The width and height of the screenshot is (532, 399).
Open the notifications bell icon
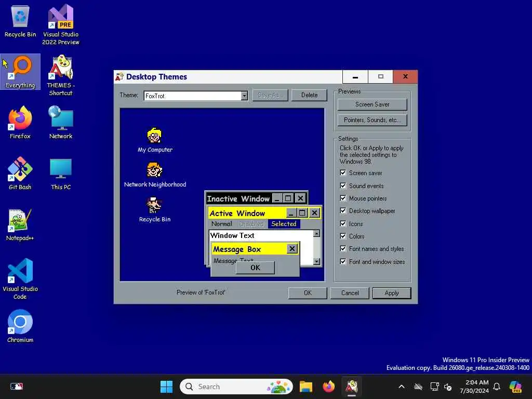[x=497, y=387]
